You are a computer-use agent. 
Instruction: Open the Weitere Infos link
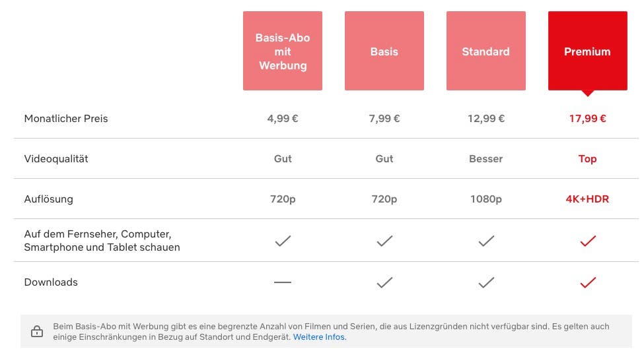320,337
